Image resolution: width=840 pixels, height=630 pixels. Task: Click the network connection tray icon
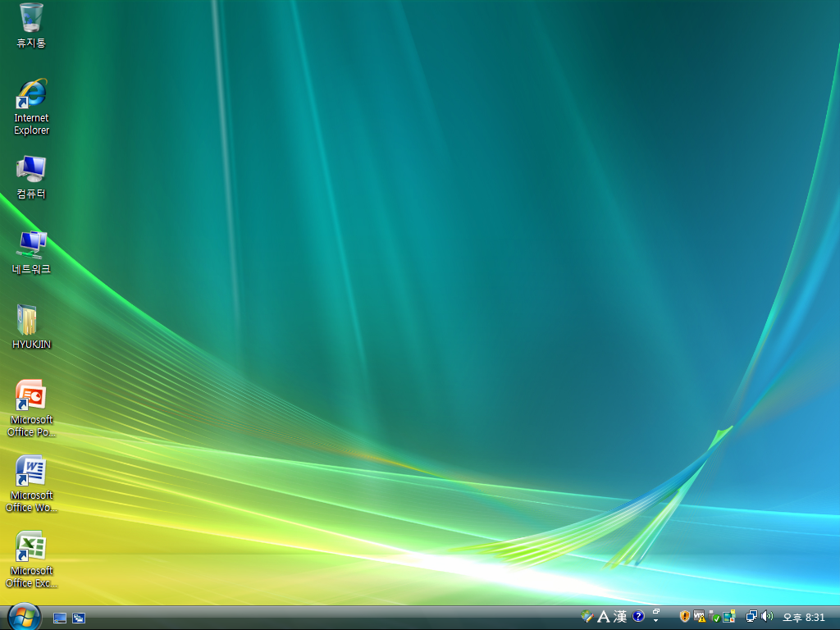(752, 617)
